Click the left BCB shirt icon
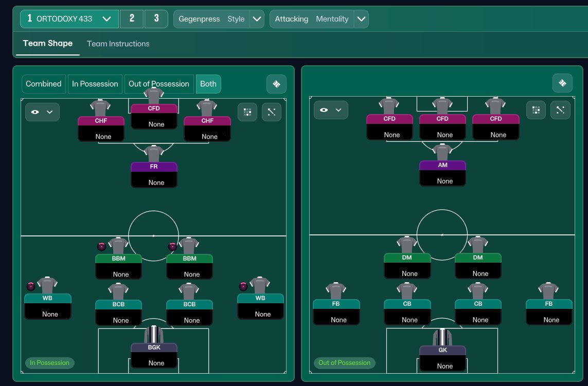This screenshot has height=386, width=588. 118,291
